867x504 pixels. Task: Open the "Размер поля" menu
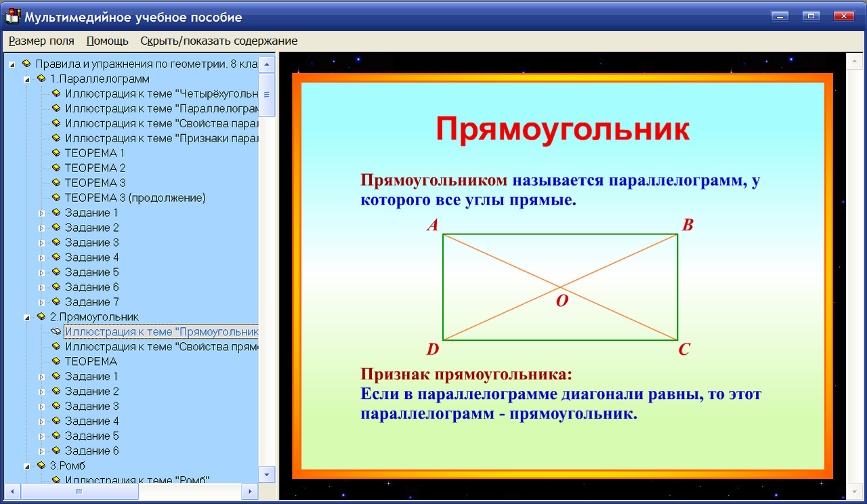(x=41, y=41)
